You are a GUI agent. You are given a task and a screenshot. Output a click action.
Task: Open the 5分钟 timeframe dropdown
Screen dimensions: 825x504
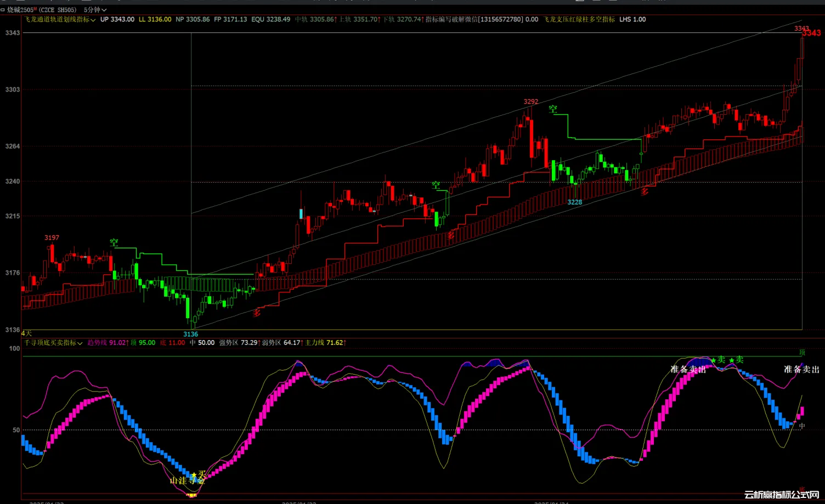(95, 10)
